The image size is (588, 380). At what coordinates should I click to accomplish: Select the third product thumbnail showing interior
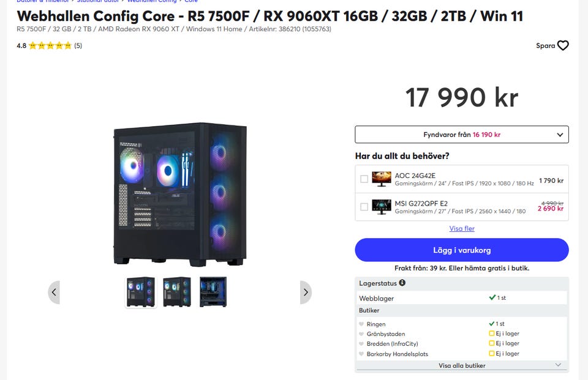point(213,292)
